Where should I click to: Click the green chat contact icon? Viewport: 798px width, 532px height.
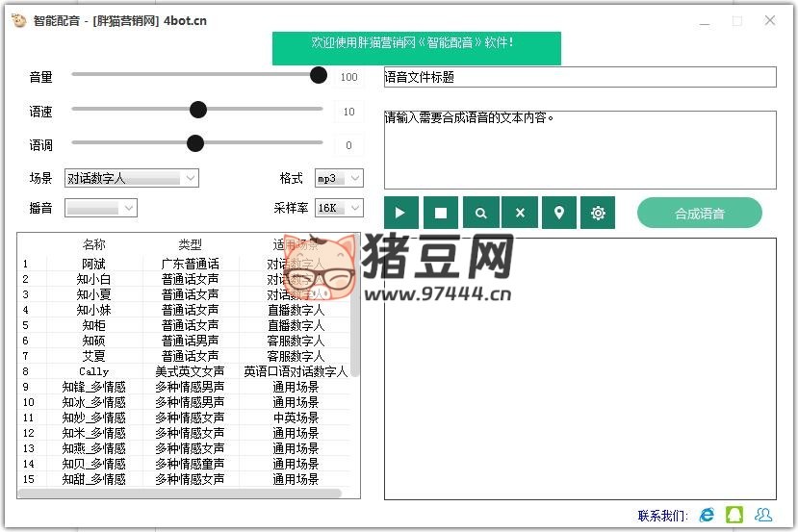click(734, 515)
